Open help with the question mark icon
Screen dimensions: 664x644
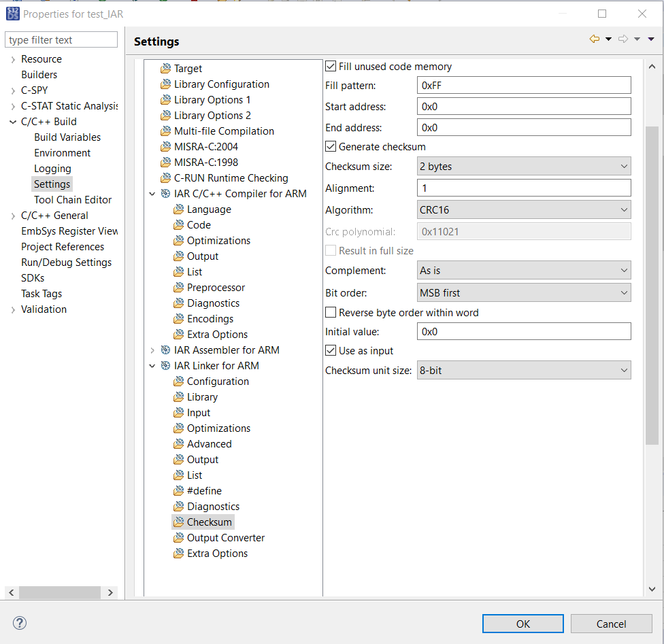coord(20,623)
